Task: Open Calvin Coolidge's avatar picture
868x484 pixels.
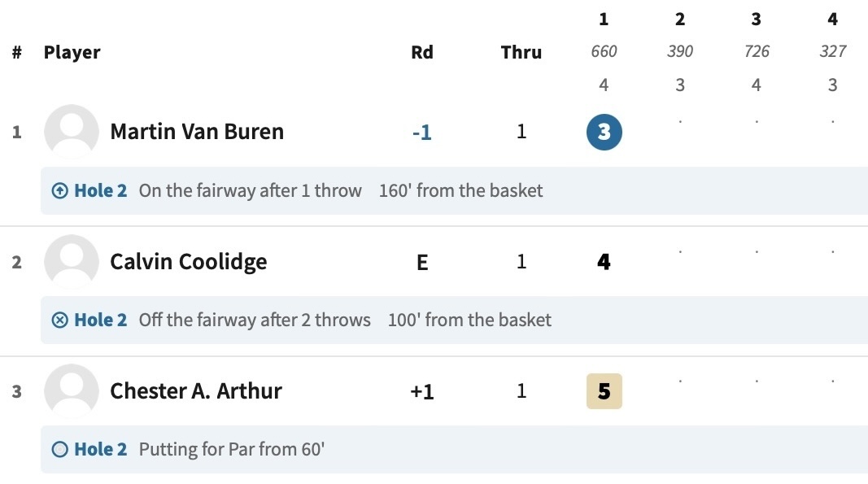Action: click(x=72, y=261)
